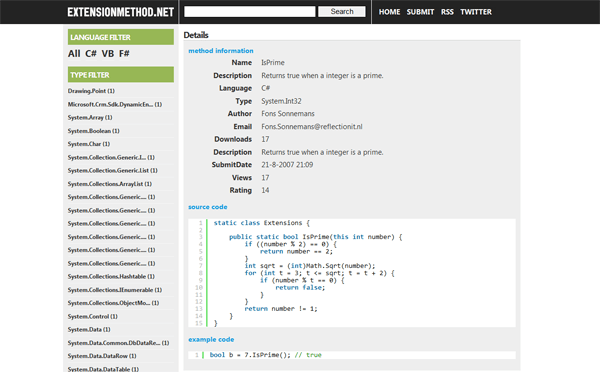The width and height of the screenshot is (600, 372).
Task: Open the SUBMIT menu item
Action: (x=420, y=12)
